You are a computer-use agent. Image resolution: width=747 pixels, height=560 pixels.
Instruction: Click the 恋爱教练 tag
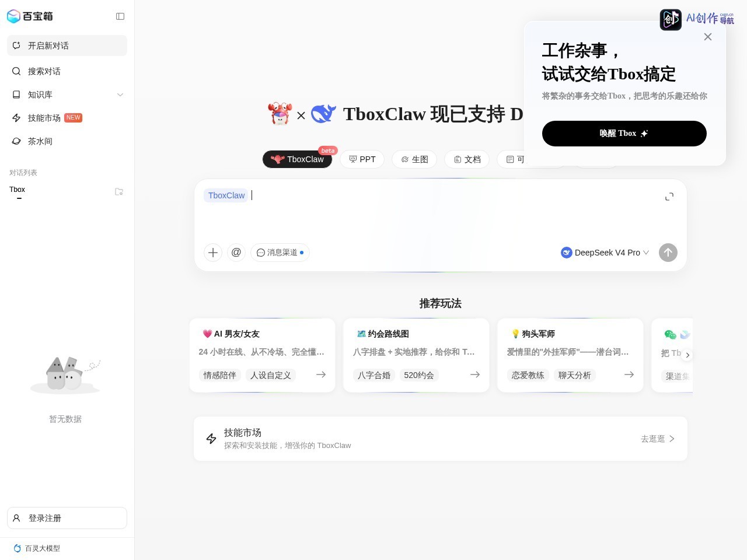pos(528,375)
